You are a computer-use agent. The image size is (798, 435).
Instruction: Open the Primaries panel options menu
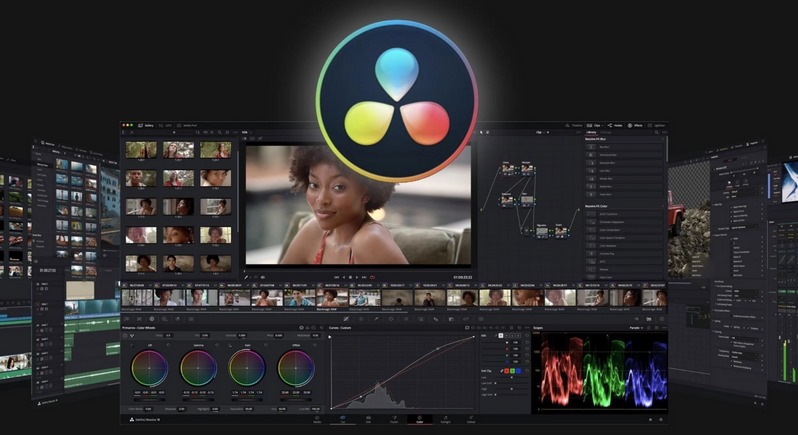tap(322, 328)
